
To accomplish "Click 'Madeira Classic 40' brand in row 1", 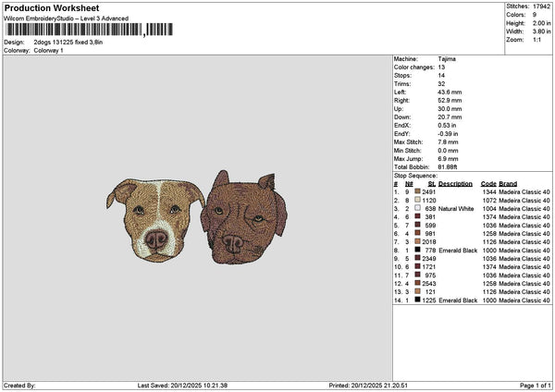I will coord(524,192).
